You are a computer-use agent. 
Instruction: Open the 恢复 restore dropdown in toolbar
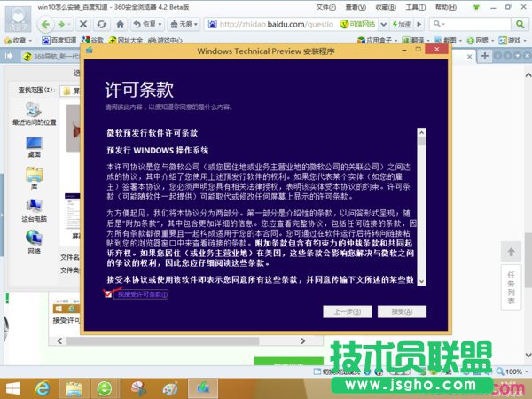pos(147,24)
